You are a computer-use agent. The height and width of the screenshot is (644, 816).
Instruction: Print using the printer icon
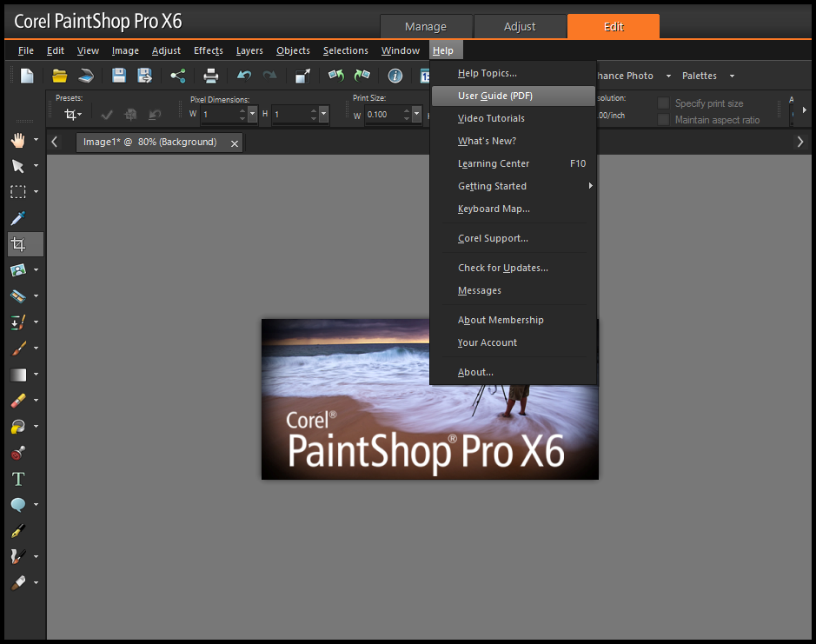211,76
